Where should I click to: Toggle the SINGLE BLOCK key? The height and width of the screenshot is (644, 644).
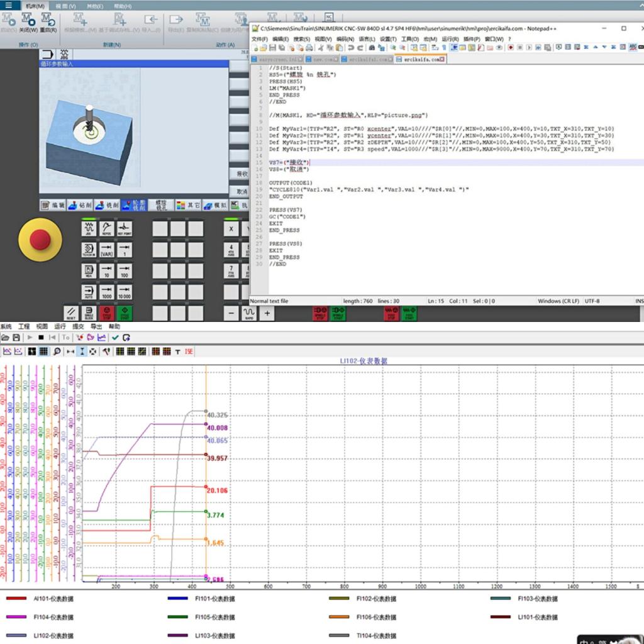click(x=89, y=313)
